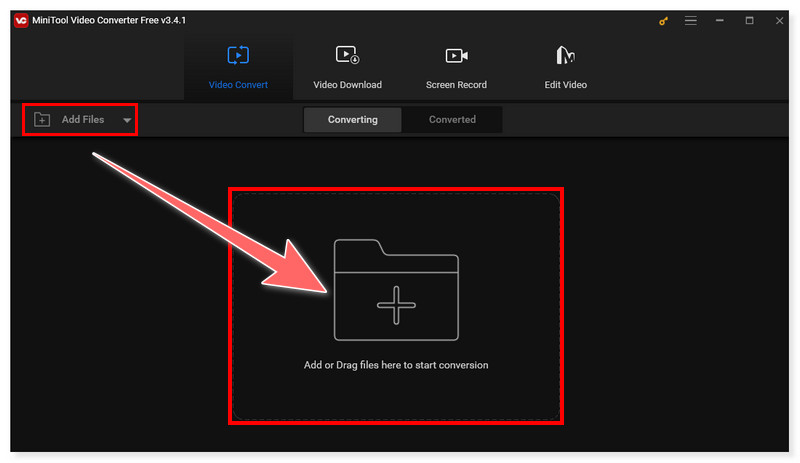800x463 pixels.
Task: Click the large folder plus icon
Action: [x=396, y=290]
